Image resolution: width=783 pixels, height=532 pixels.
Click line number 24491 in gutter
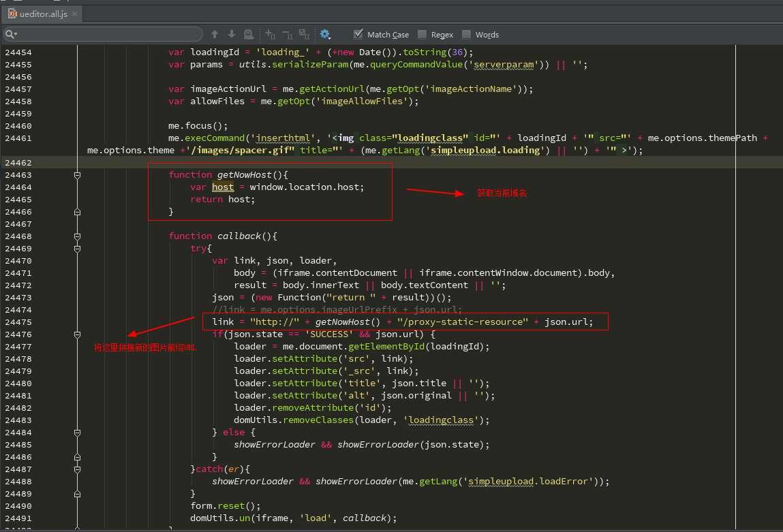pyautogui.click(x=18, y=518)
